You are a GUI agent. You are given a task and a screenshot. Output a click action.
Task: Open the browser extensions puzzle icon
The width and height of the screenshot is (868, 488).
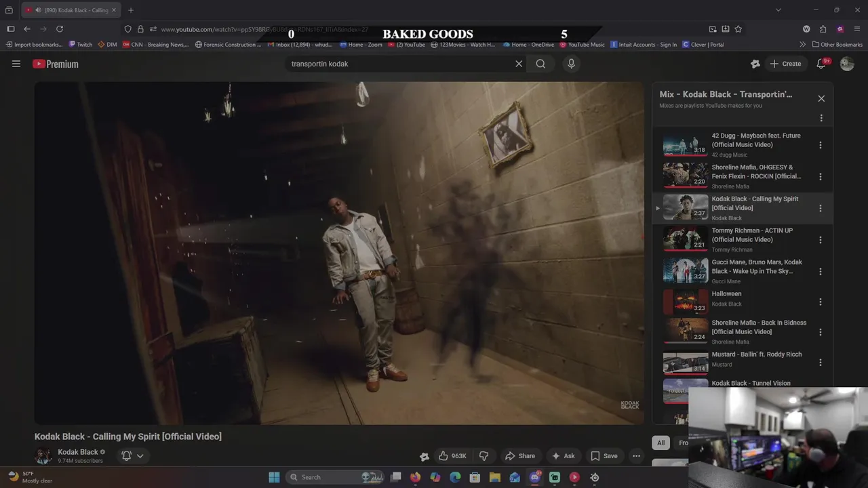tap(823, 29)
